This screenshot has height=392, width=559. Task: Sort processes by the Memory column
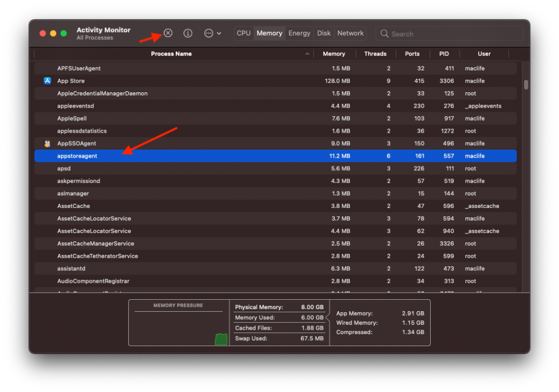point(334,54)
